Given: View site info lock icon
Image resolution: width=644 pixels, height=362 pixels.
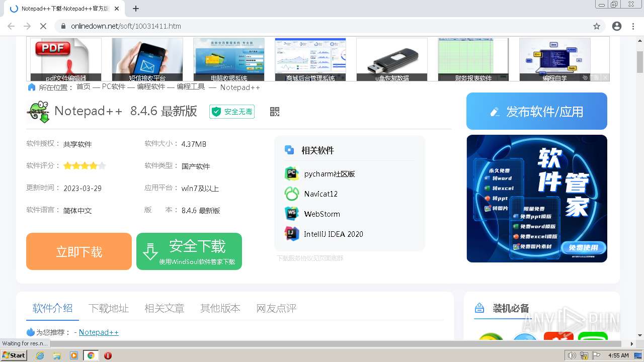Looking at the screenshot, I should [x=63, y=26].
